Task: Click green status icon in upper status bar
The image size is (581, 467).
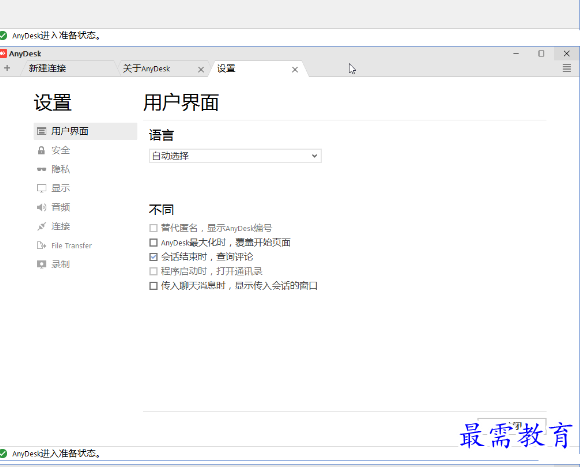Action: point(3,36)
